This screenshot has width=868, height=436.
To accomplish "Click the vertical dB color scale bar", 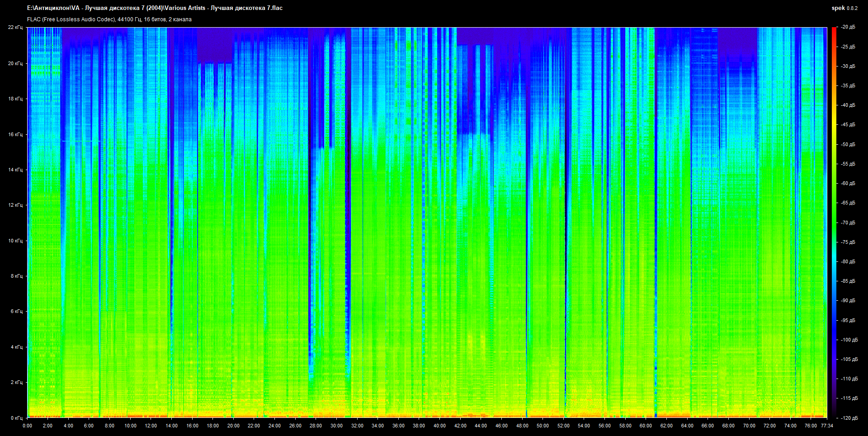I will 834,222.
